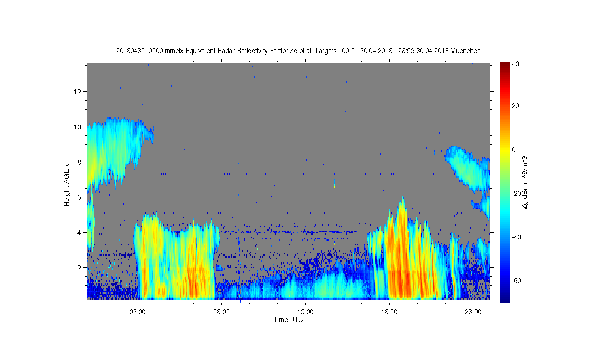Click the colorbar scale value 40
The image size is (607, 364).
(x=516, y=64)
